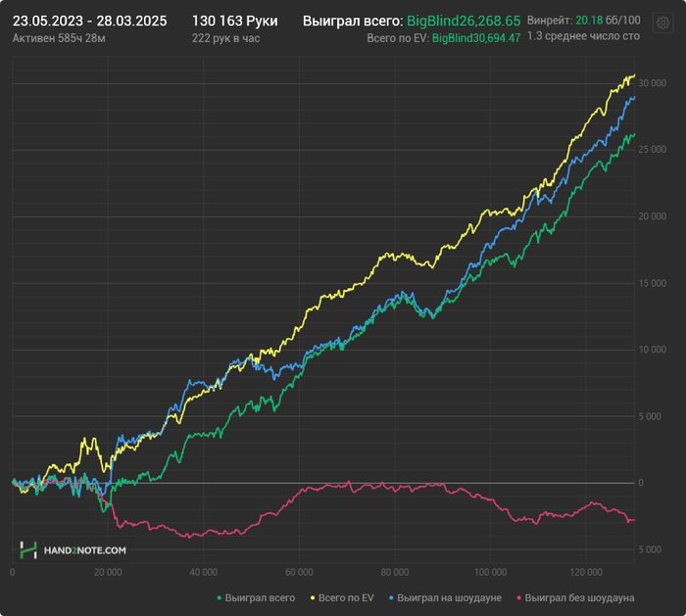
Task: Click the '60 000' x-axis label
Action: [299, 572]
